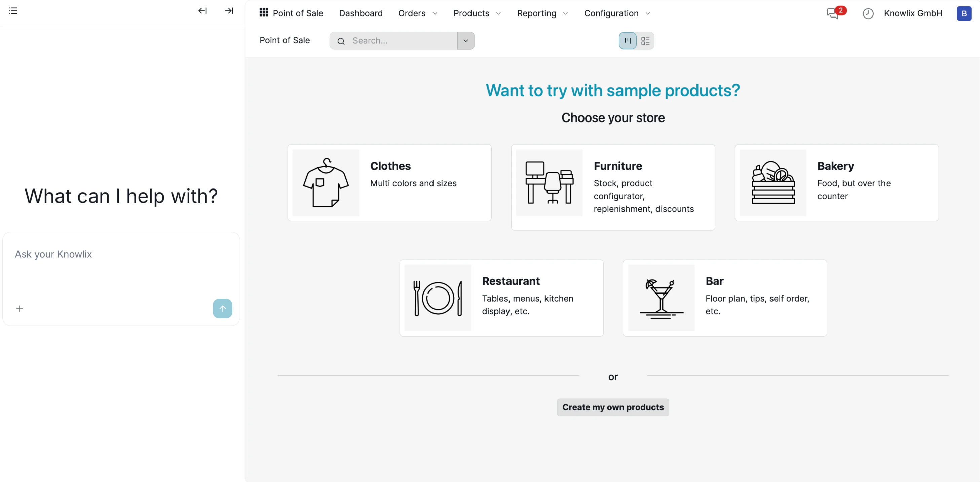The width and height of the screenshot is (980, 482).
Task: Switch to list view
Action: [645, 40]
